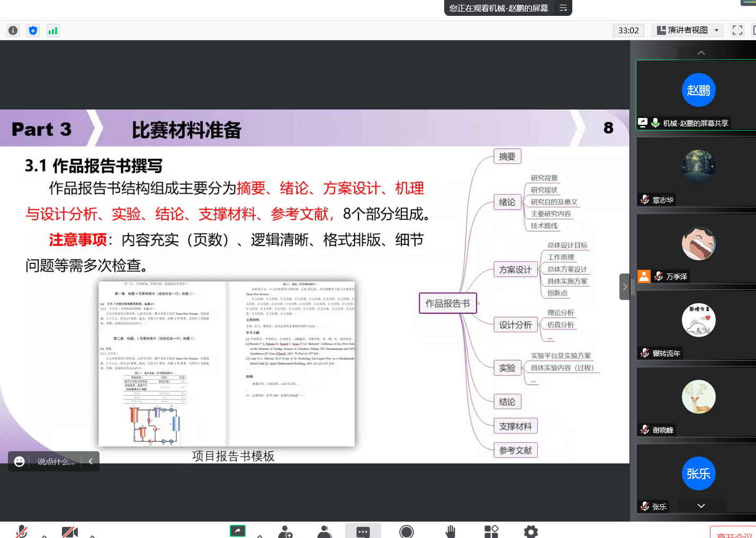
Task: Collapse the participant sidebar with the arrow handle
Action: pyautogui.click(x=625, y=287)
